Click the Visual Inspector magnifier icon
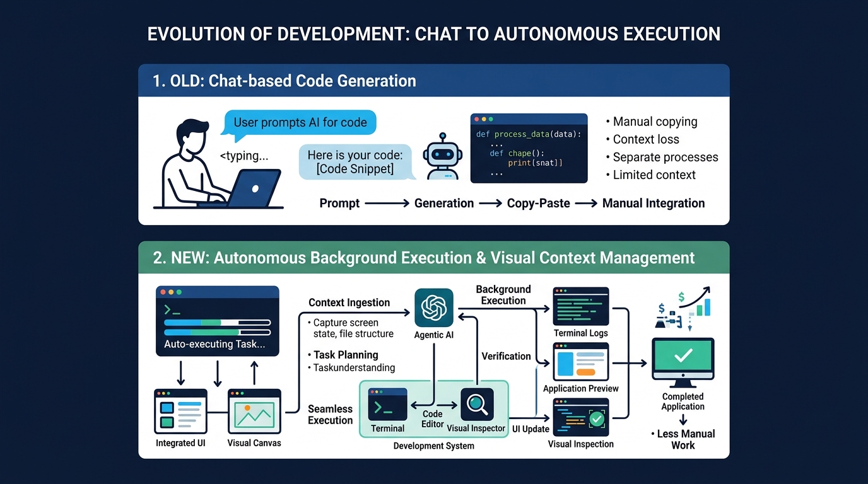This screenshot has height=484, width=868. (x=477, y=405)
